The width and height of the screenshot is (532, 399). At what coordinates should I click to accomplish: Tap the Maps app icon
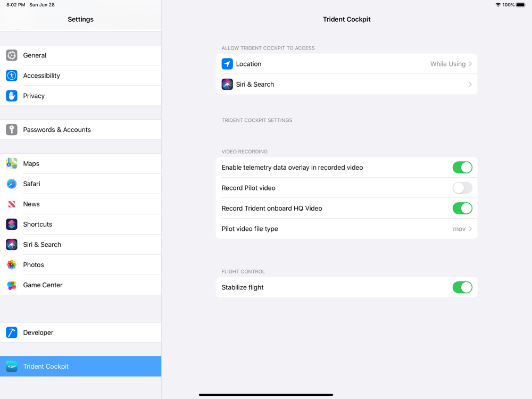pos(12,163)
